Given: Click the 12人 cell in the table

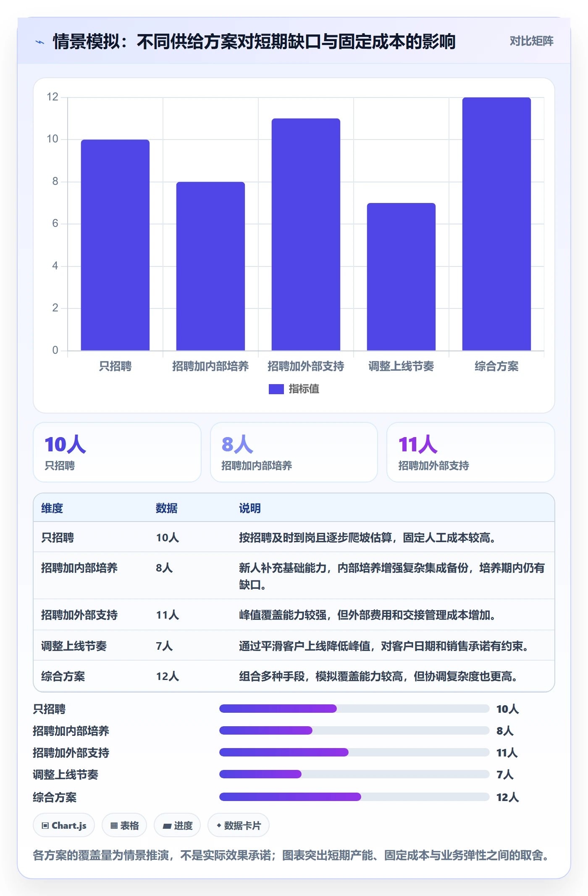Looking at the screenshot, I should pyautogui.click(x=168, y=676).
